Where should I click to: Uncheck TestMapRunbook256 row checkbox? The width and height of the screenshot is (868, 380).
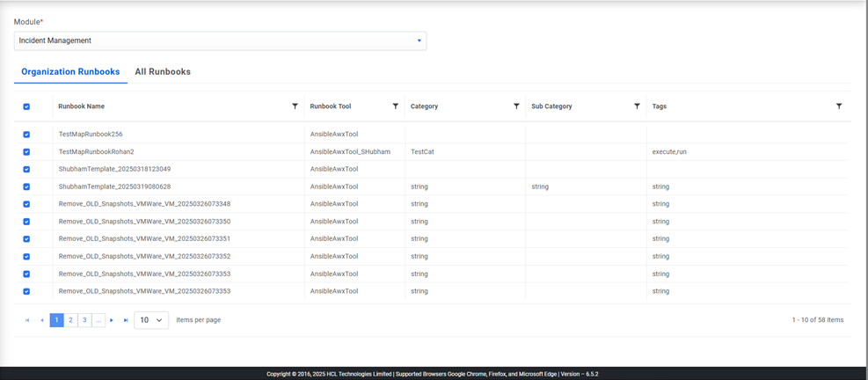26,135
